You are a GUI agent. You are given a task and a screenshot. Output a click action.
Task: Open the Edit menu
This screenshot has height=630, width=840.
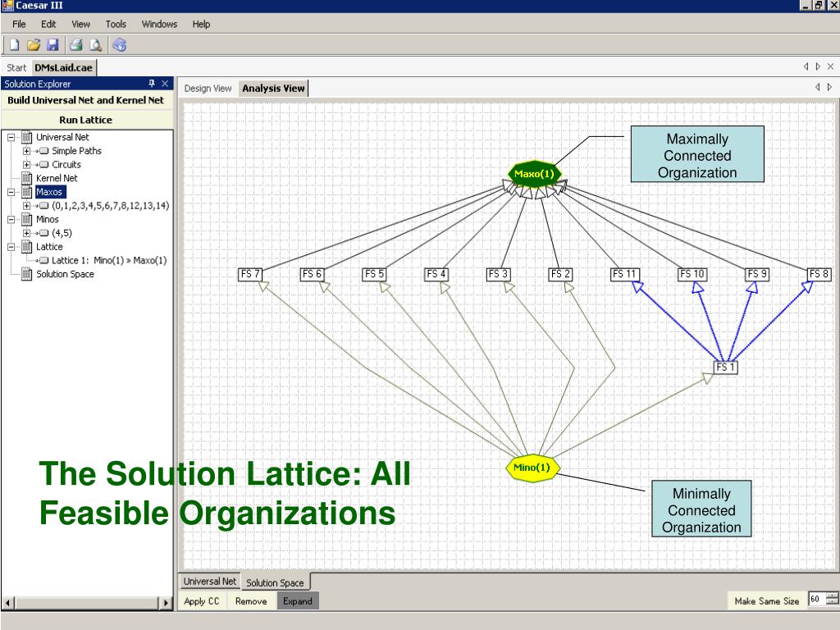click(48, 24)
